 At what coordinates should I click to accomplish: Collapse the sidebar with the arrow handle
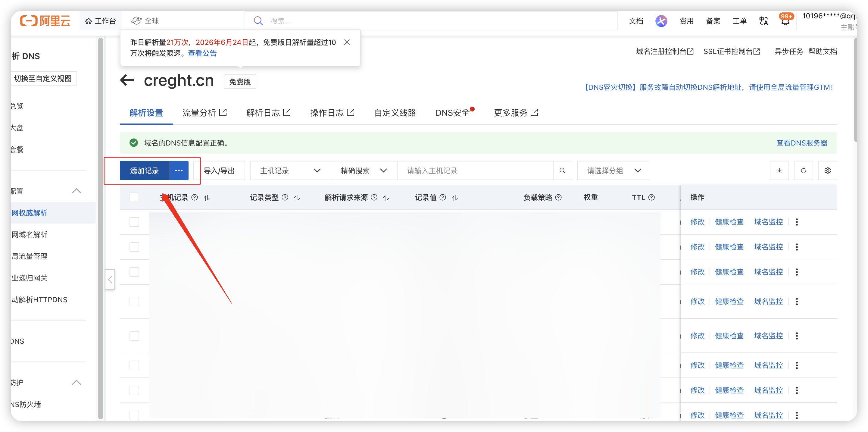point(110,279)
